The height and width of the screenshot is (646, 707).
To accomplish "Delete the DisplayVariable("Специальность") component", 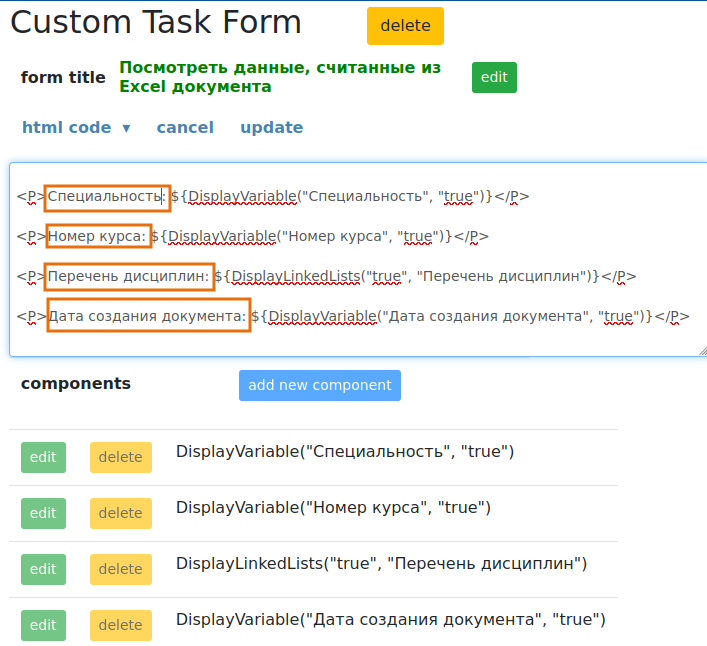I will (x=121, y=457).
